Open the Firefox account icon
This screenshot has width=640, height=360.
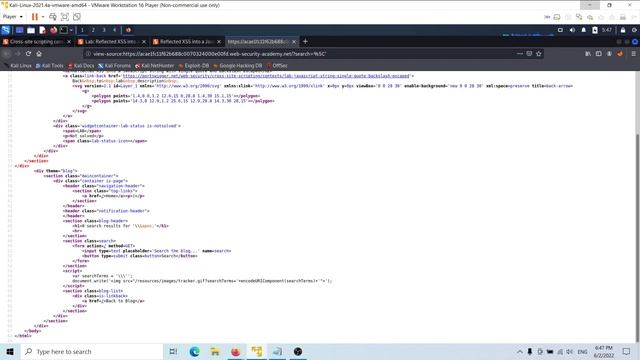(x=609, y=53)
